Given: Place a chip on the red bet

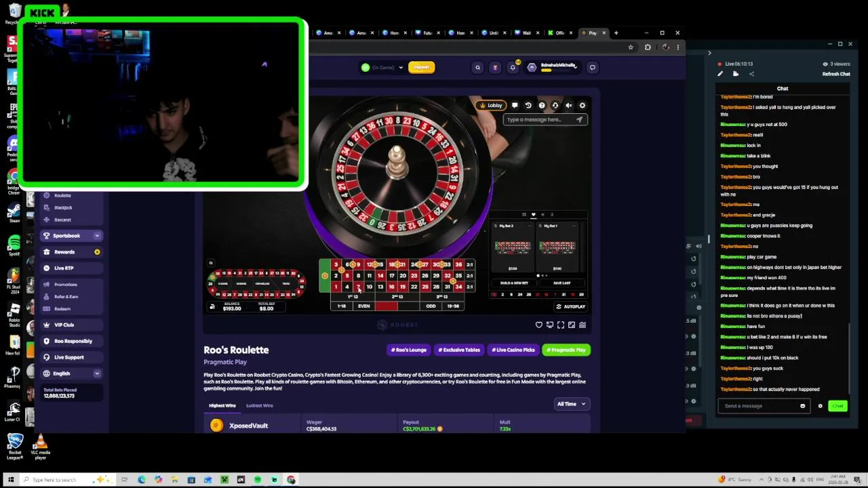Looking at the screenshot, I should [387, 306].
